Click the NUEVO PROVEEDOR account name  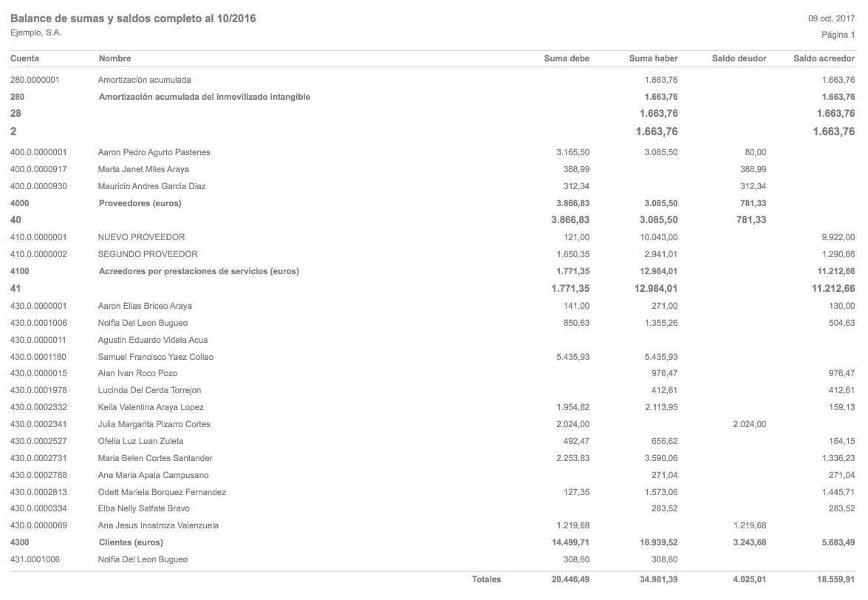tap(142, 237)
